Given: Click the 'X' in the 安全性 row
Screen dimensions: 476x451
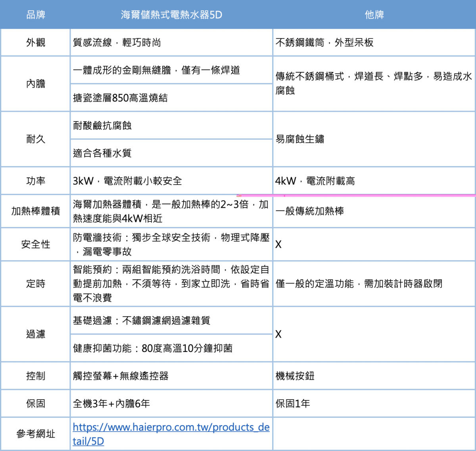Looking at the screenshot, I should pos(374,244).
